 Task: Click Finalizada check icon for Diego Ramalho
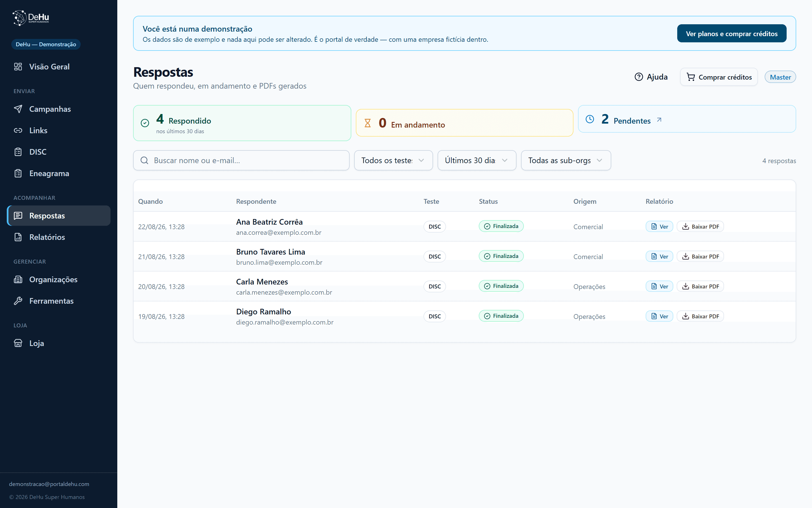[487, 316]
